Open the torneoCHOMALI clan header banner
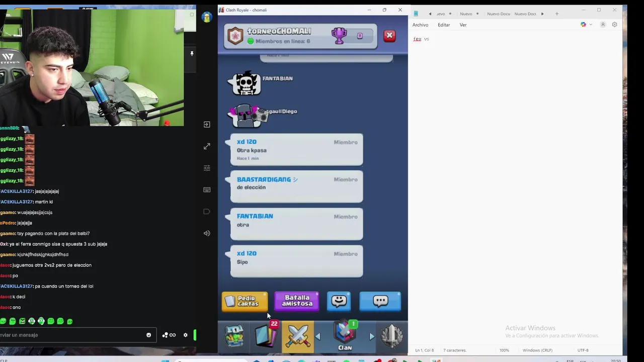The width and height of the screenshot is (644, 362). [300, 36]
